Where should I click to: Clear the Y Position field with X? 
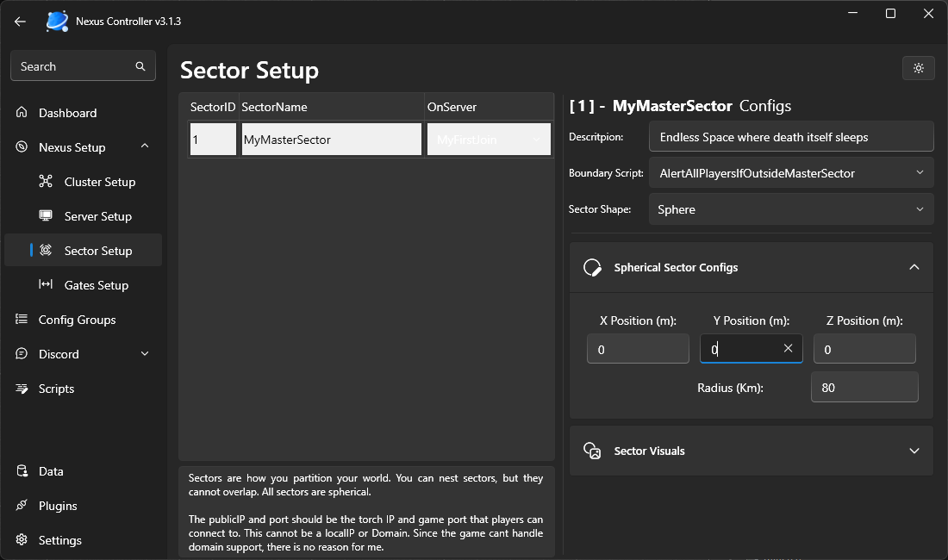tap(788, 349)
